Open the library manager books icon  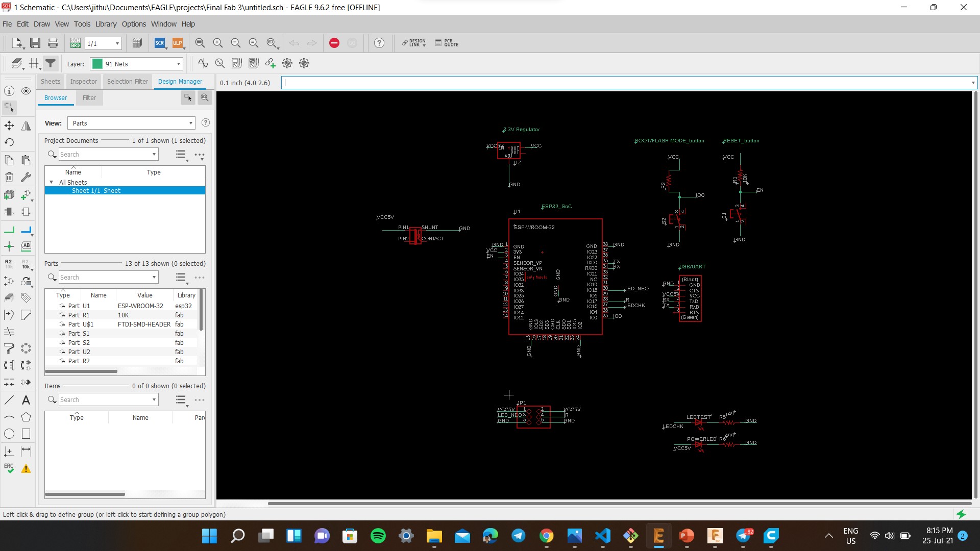(137, 43)
